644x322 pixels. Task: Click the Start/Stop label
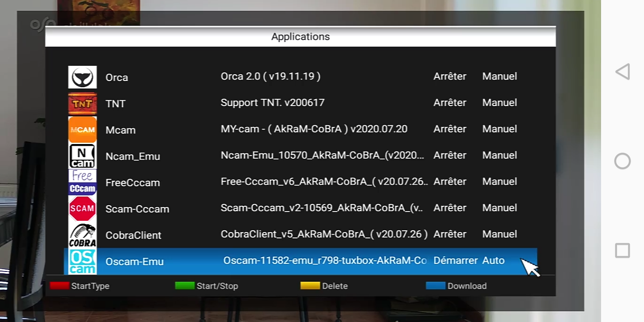(217, 286)
